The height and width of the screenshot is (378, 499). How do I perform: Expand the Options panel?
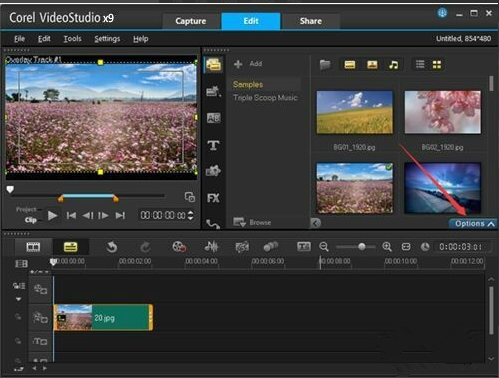pos(473,224)
